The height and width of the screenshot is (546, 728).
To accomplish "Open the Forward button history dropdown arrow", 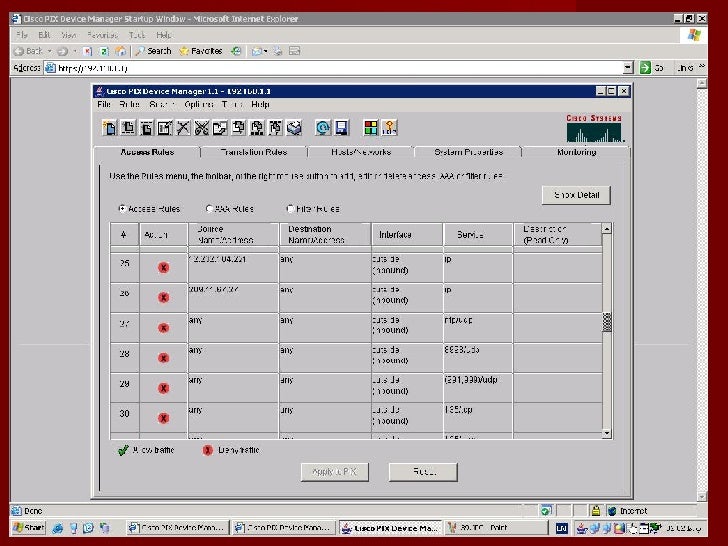I will point(74,51).
